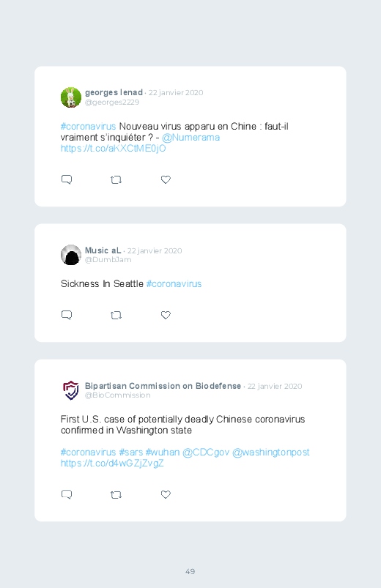Follow the t.co/aKXCtME0jO link
Screen dimensions: 381x588
pyautogui.click(x=113, y=149)
